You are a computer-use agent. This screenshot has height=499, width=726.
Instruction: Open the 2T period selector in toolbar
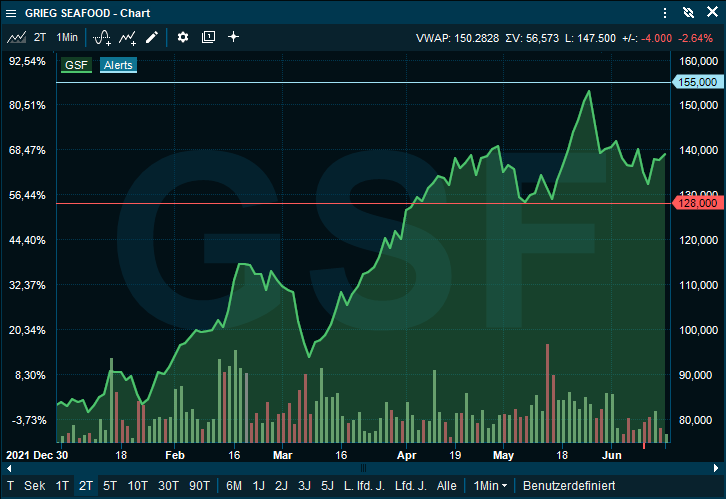coord(40,37)
